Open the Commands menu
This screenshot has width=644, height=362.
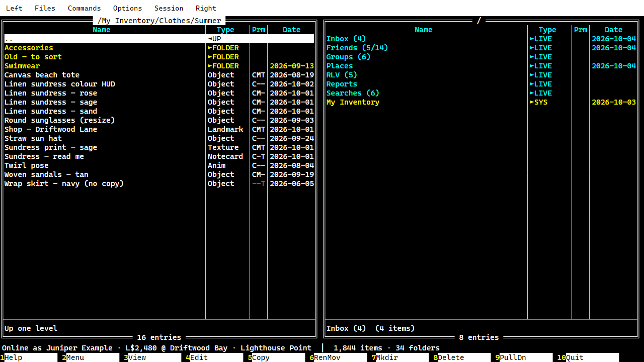(x=84, y=8)
